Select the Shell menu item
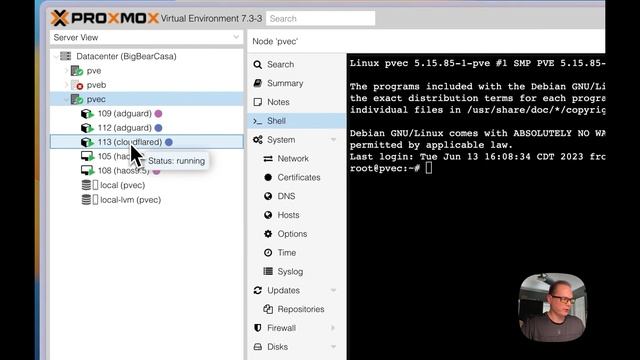The width and height of the screenshot is (640, 360). coord(297,121)
